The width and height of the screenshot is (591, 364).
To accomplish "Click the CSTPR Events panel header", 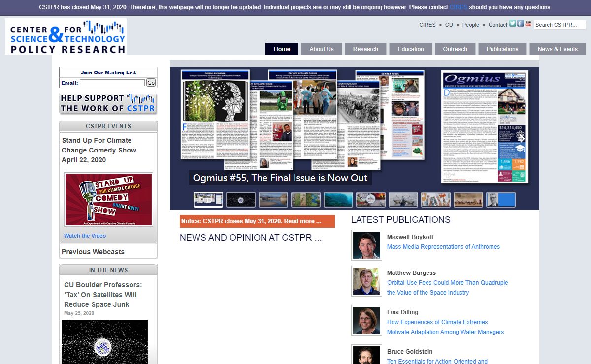I will pyautogui.click(x=108, y=126).
